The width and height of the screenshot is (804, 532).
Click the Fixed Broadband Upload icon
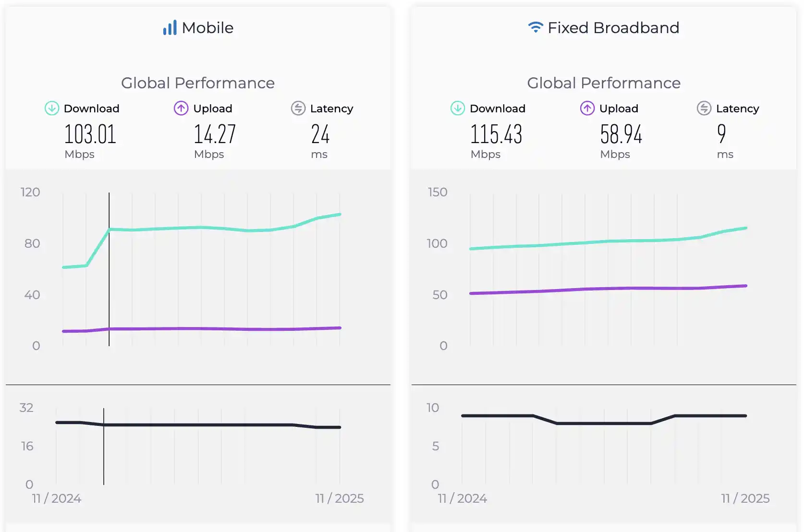[x=587, y=109]
